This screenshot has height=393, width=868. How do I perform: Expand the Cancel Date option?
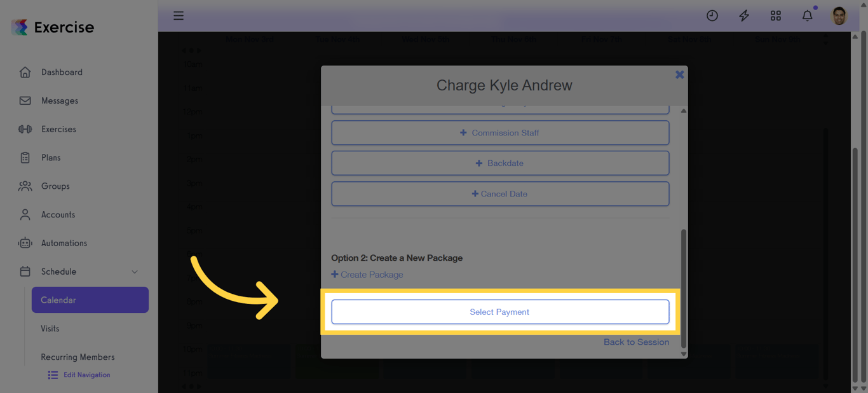[500, 193]
